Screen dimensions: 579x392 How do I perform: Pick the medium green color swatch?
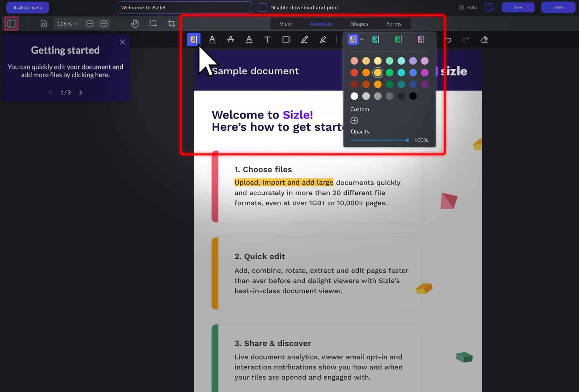pos(389,72)
